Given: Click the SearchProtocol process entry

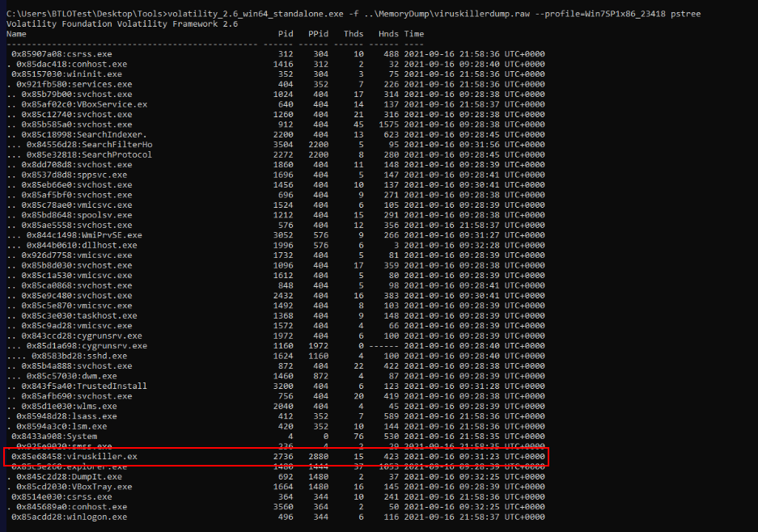Looking at the screenshot, I should tap(90, 155).
